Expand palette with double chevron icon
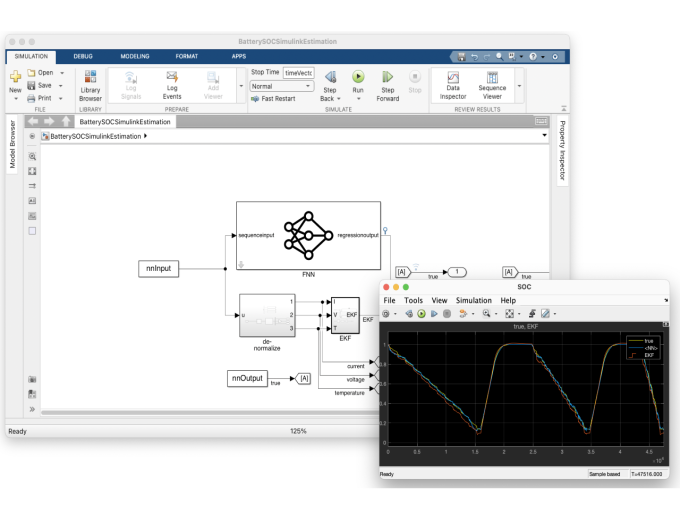The image size is (680, 520). click(32, 409)
